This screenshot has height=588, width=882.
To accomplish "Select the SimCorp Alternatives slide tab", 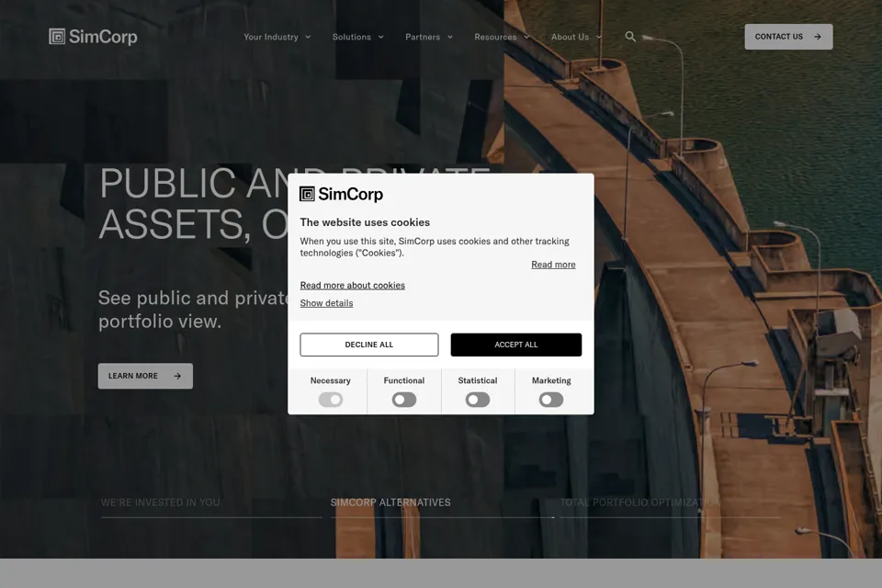I will (390, 503).
